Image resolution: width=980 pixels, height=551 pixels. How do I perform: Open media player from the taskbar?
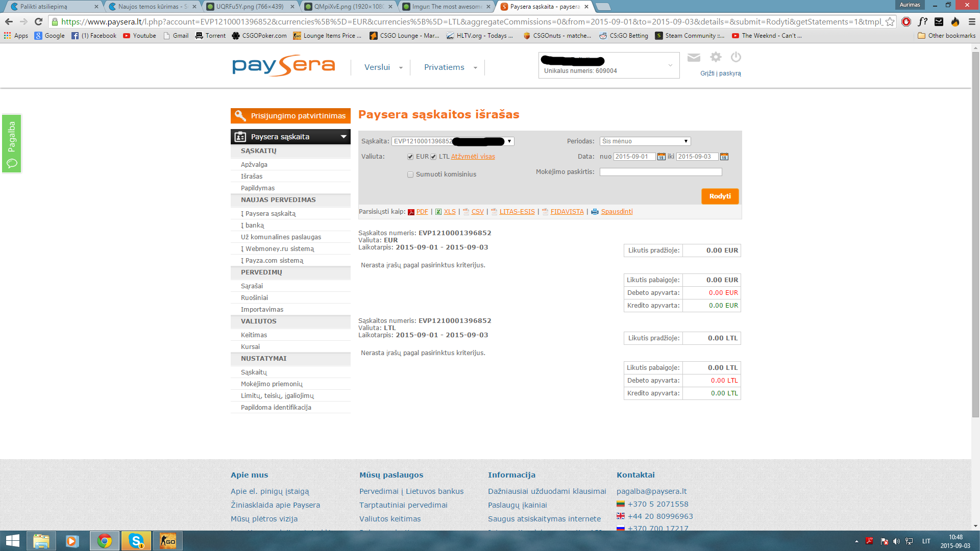72,541
